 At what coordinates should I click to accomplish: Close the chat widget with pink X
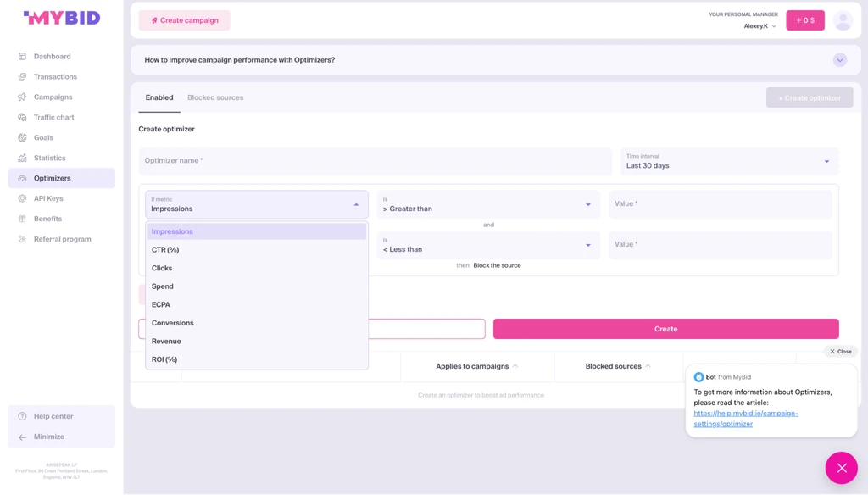click(x=842, y=468)
